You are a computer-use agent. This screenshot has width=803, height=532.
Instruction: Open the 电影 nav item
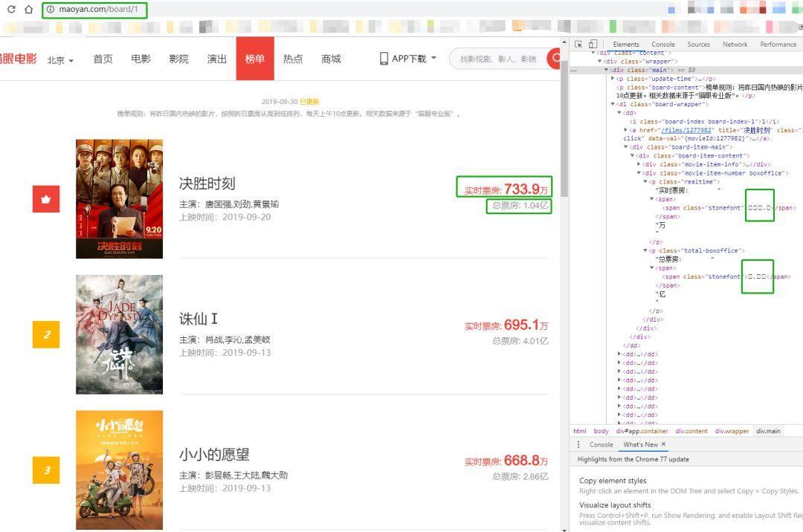(141, 59)
